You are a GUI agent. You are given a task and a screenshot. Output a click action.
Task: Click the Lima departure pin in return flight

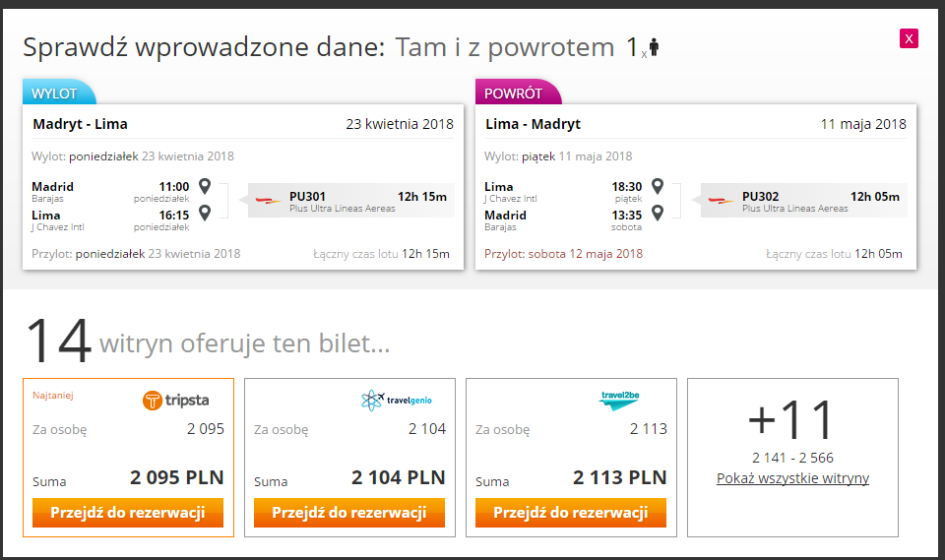658,186
